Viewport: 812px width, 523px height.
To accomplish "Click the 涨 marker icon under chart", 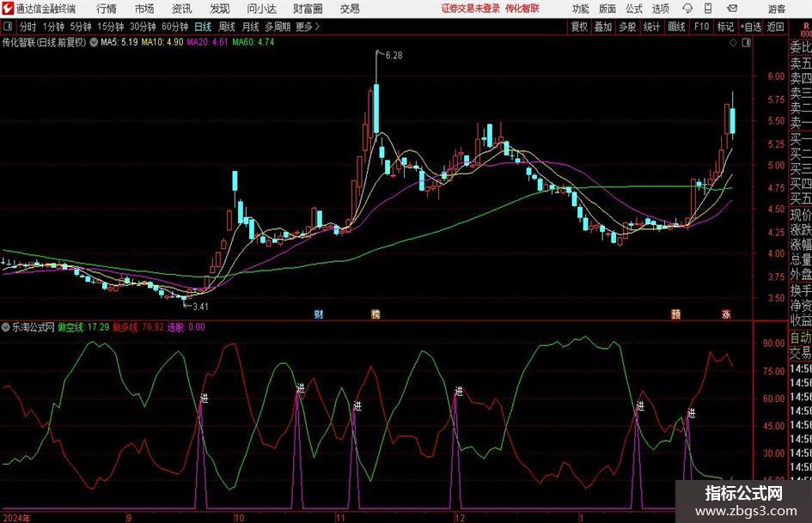I will pos(727,313).
